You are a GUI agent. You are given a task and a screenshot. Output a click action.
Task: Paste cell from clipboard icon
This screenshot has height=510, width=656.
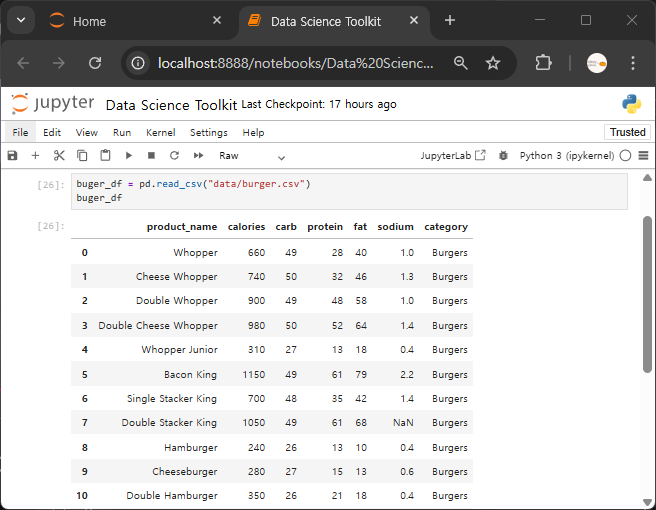point(105,156)
